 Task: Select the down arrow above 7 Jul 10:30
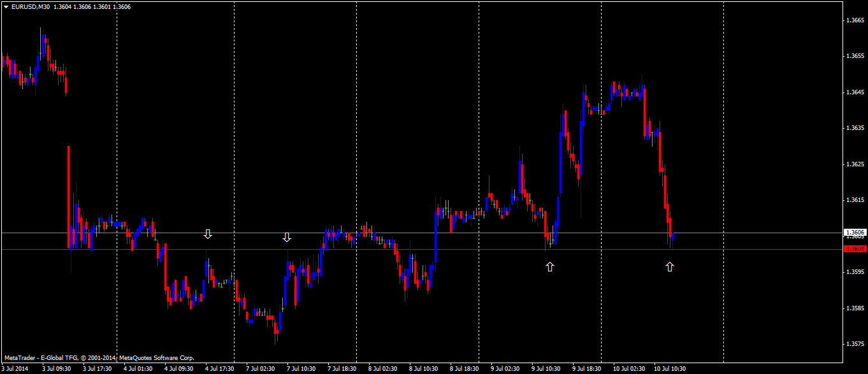(x=287, y=238)
